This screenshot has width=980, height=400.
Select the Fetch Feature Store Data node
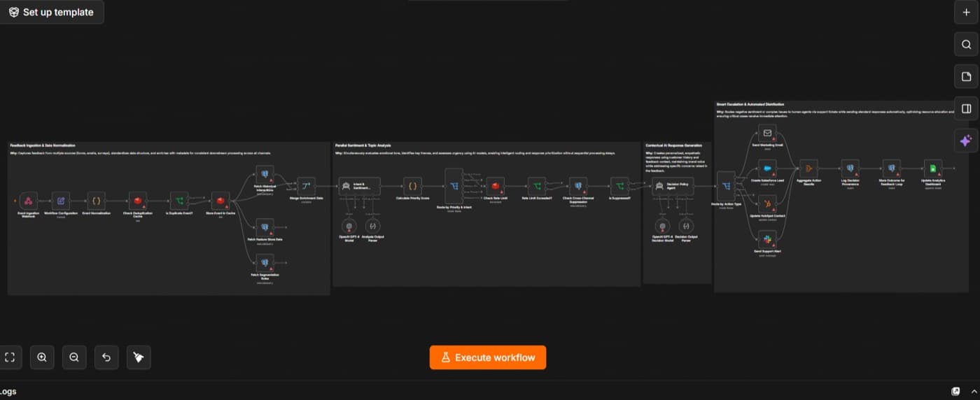tap(265, 227)
